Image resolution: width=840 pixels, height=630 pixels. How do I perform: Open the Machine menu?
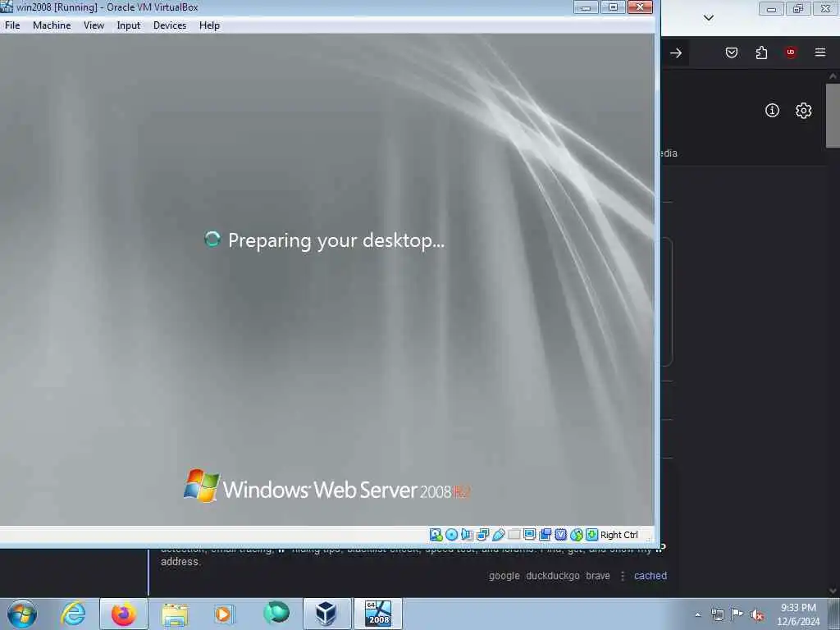(x=52, y=25)
